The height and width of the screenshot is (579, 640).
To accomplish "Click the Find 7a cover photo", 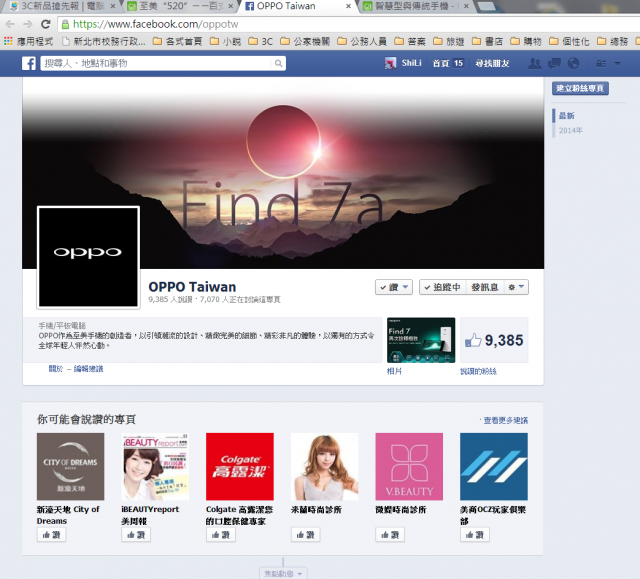I will (283, 173).
